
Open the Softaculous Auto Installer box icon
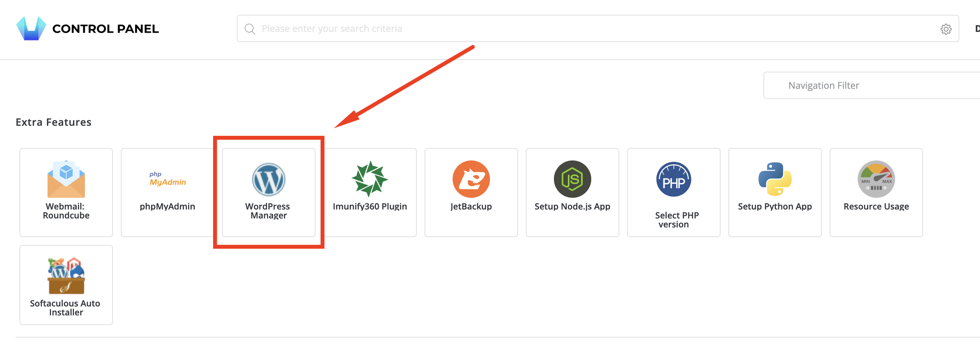click(x=66, y=276)
